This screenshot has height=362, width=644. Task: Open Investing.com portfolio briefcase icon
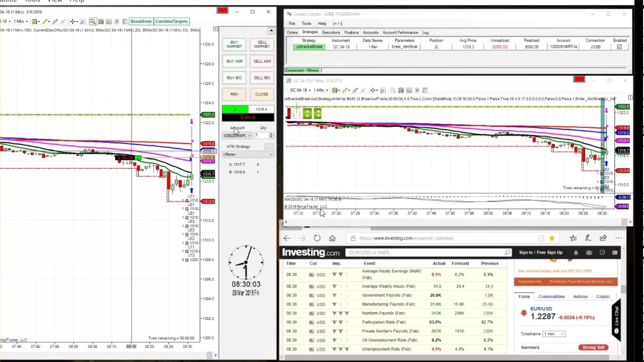tap(589, 252)
